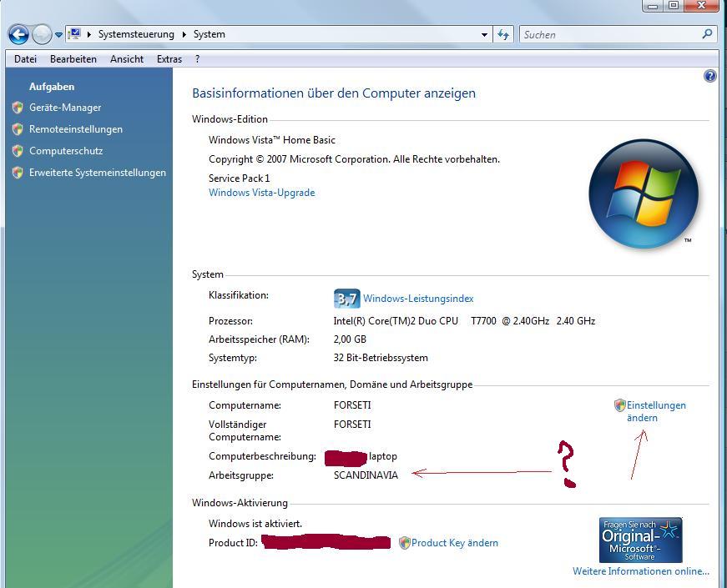Viewport: 727px width, 588px height.
Task: Click the blue Back navigation arrow
Action: (x=18, y=35)
